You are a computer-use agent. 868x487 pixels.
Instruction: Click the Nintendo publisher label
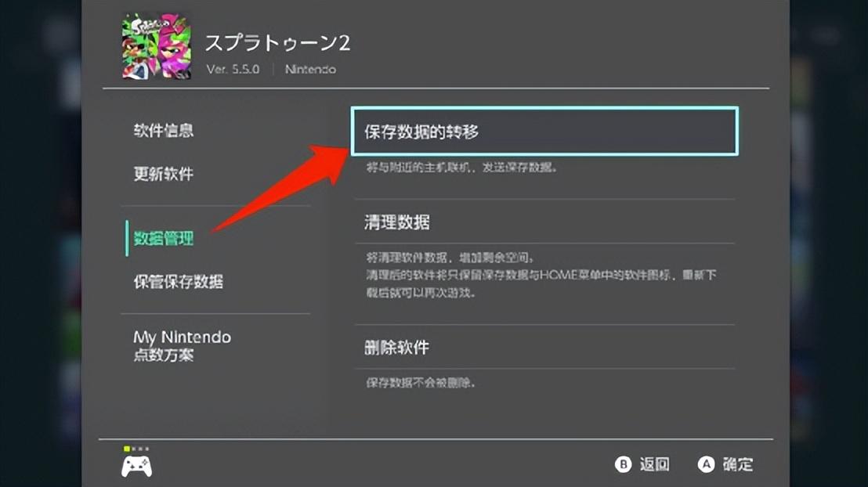click(x=310, y=69)
